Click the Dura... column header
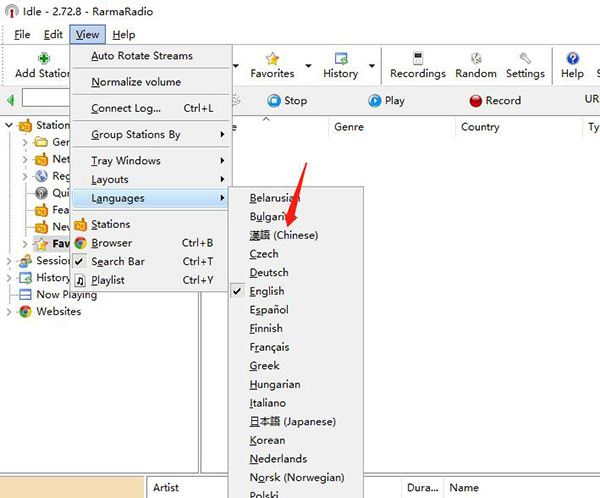This screenshot has width=600, height=498. pos(423,488)
